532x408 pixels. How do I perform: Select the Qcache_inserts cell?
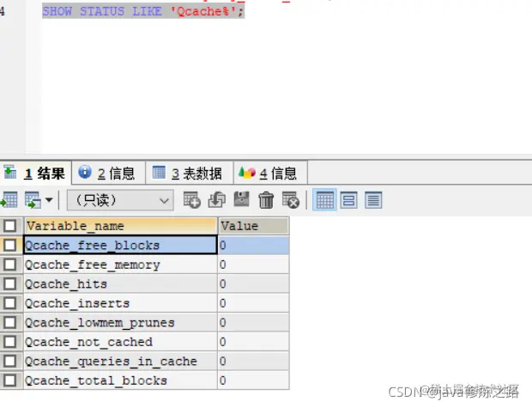click(x=120, y=303)
